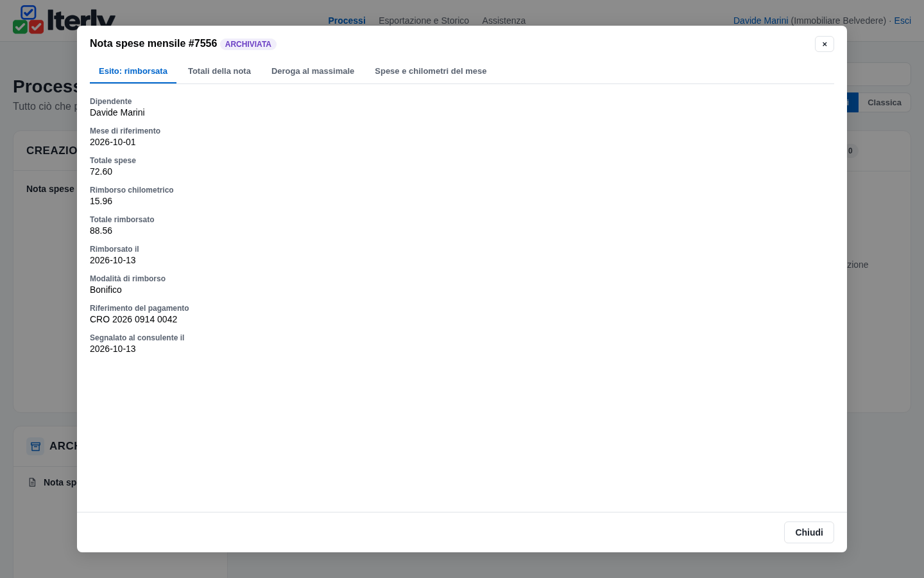Click the Bonifico payment method value

click(106, 290)
